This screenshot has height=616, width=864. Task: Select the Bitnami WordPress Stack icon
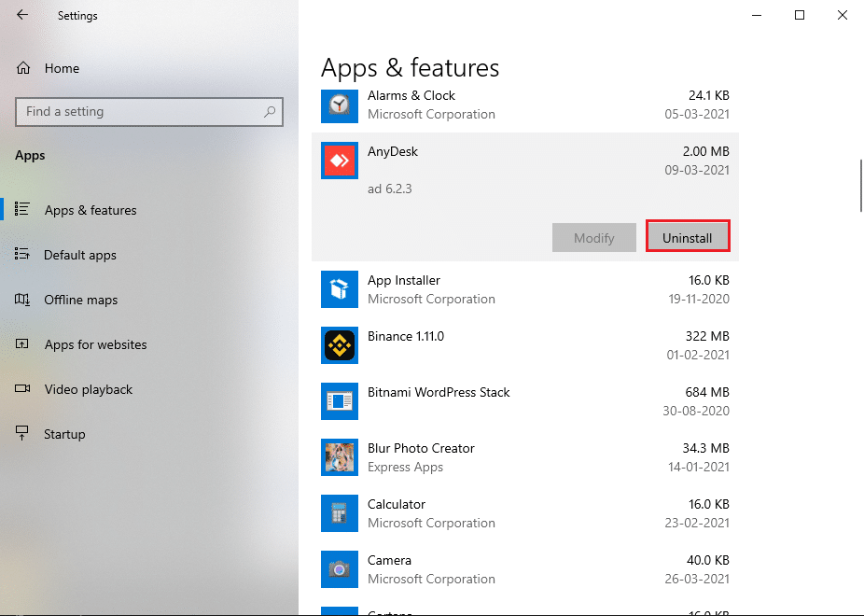pyautogui.click(x=339, y=401)
